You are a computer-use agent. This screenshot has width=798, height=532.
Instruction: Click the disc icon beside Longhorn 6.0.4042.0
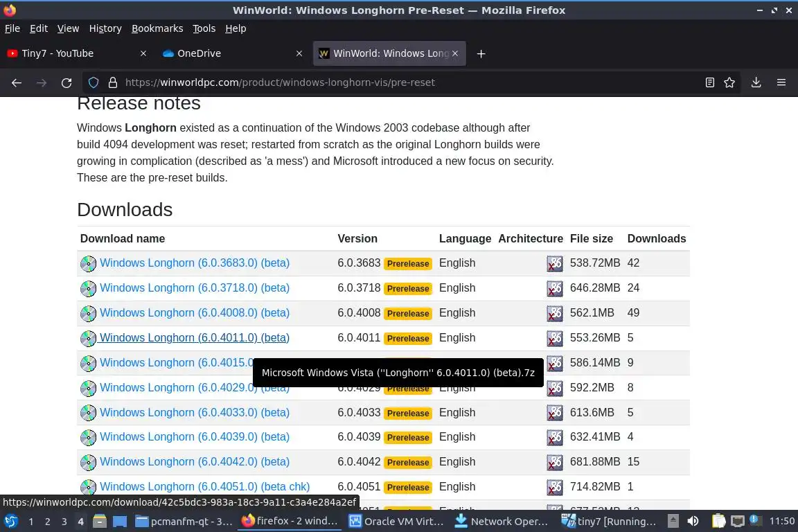pos(88,462)
